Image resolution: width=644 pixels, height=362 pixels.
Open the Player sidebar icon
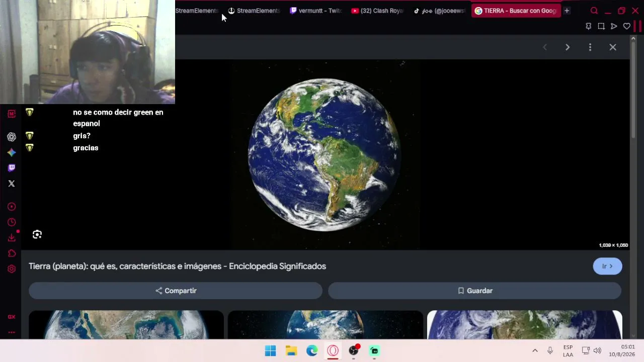(x=12, y=207)
